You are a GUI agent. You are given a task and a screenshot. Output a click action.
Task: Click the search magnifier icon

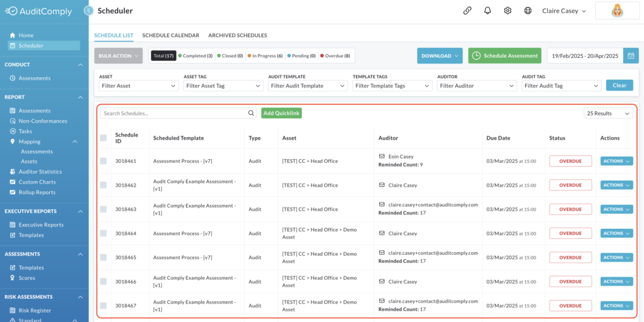[x=252, y=113]
